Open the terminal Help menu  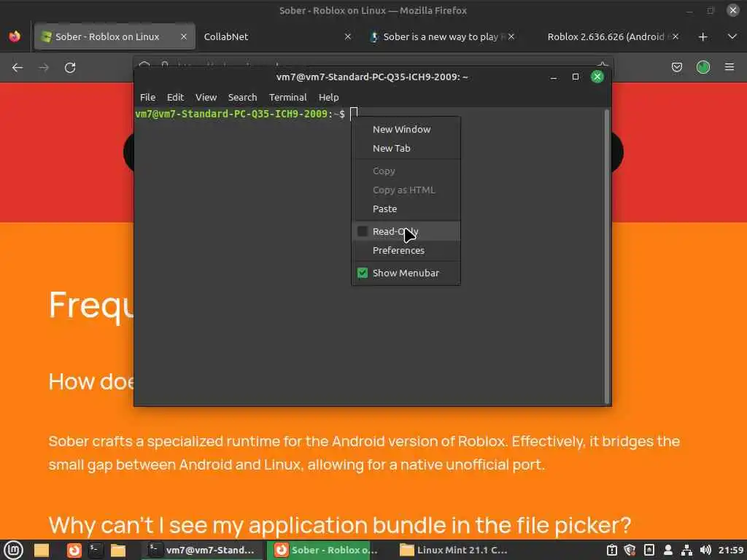point(329,97)
